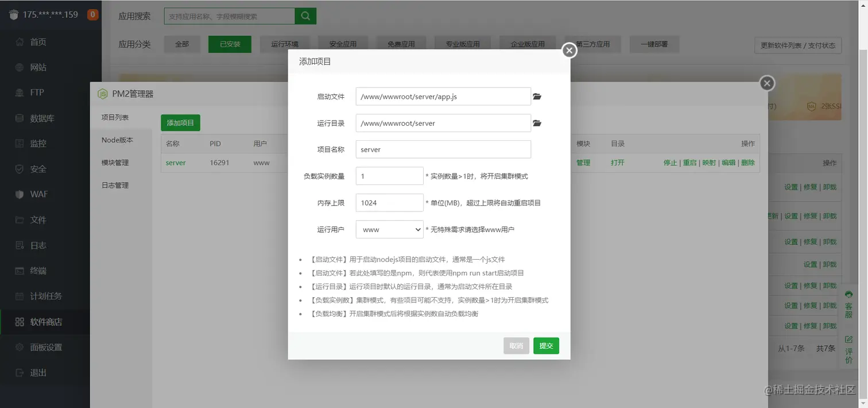Open folder browser beside 启动文件 field
Viewport: 868px width, 408px height.
tap(537, 96)
